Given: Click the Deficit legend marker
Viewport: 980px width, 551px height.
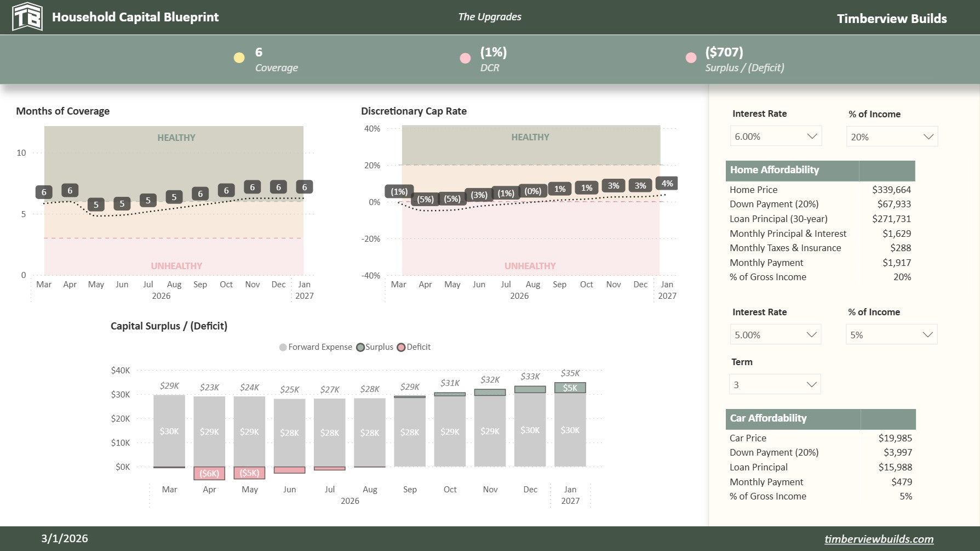Looking at the screenshot, I should 401,347.
